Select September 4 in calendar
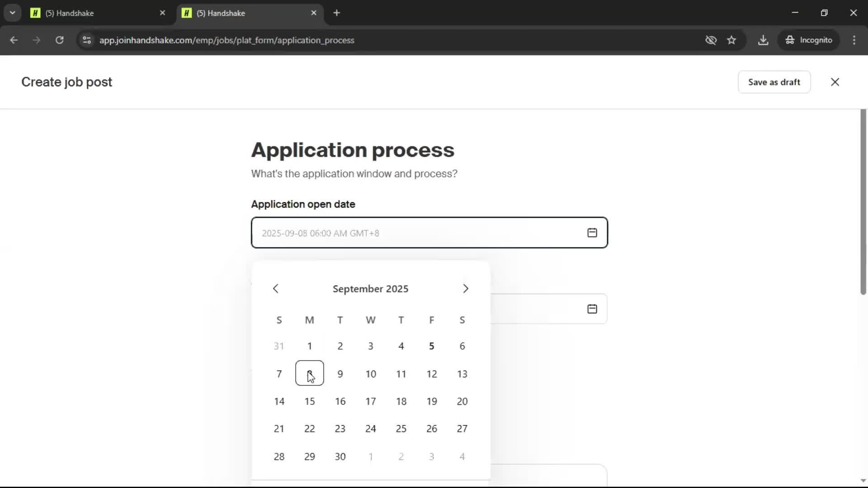868x488 pixels. pos(401,346)
